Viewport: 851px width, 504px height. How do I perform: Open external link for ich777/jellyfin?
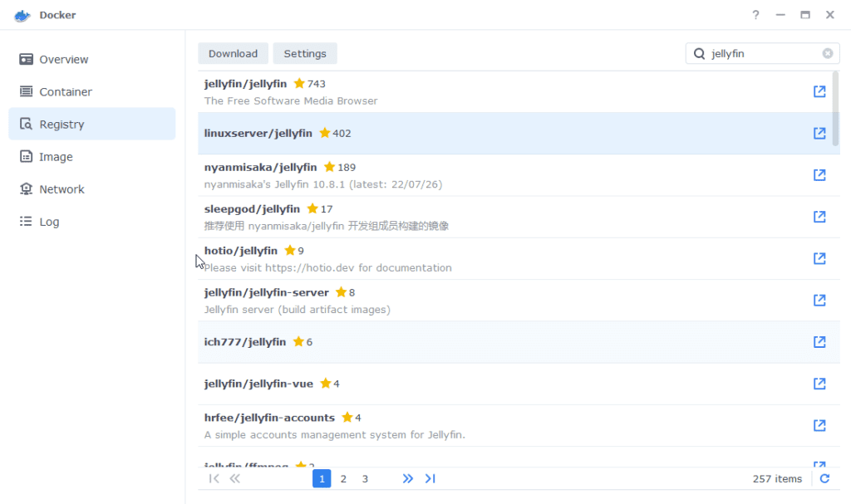[819, 342]
